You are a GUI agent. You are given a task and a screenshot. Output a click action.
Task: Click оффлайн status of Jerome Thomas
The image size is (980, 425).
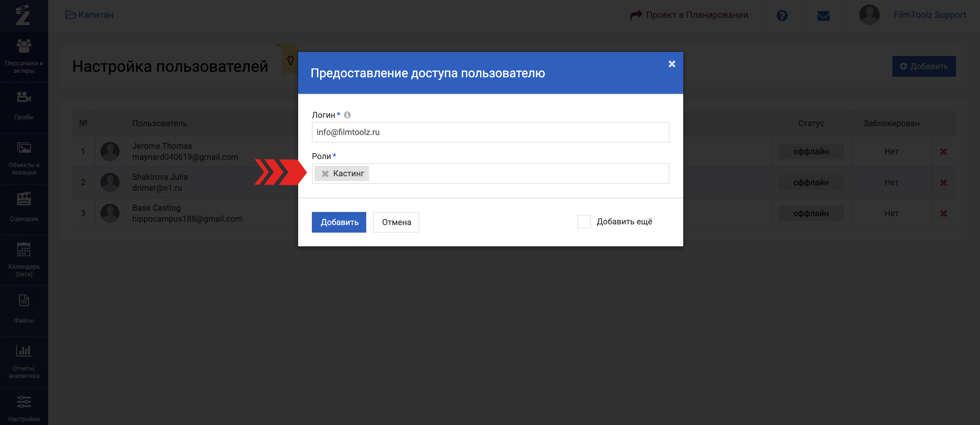click(811, 152)
